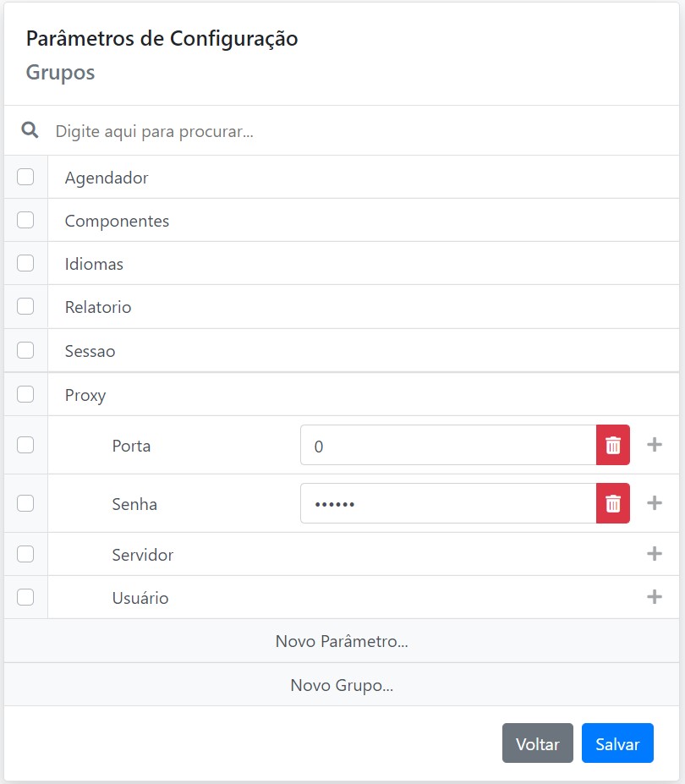Expand the Sessao group
This screenshot has height=784, width=685.
click(x=90, y=351)
